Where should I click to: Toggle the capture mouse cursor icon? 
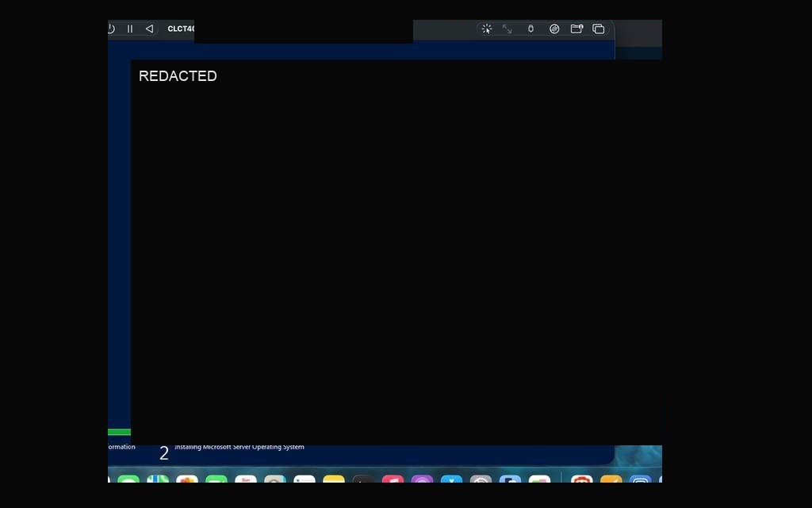487,29
